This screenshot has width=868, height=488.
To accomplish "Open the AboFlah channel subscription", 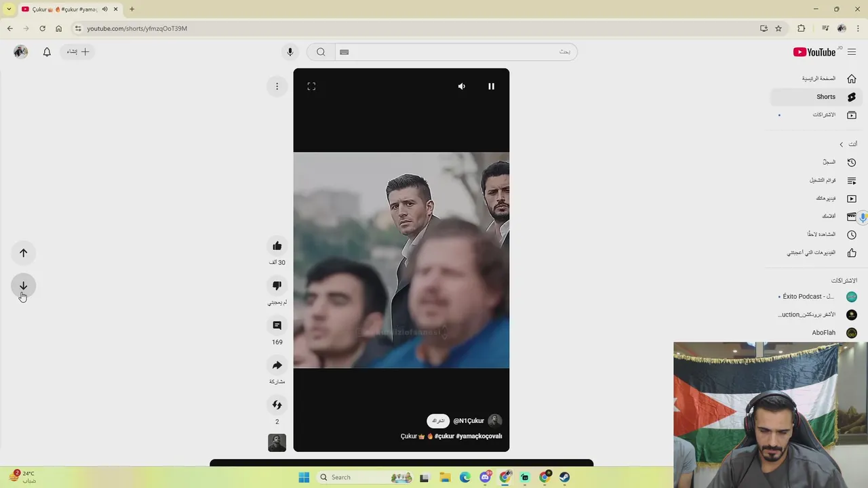I will [x=817, y=333].
